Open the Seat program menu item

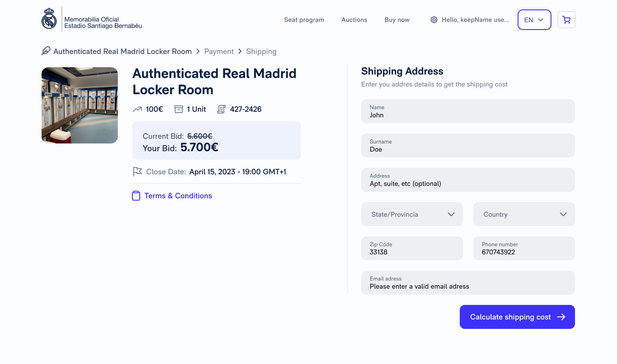click(304, 20)
